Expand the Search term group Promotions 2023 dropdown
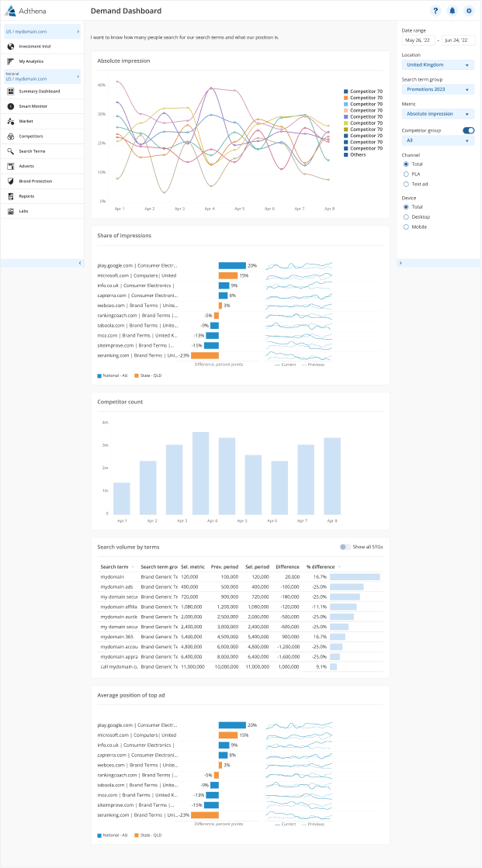 click(438, 89)
